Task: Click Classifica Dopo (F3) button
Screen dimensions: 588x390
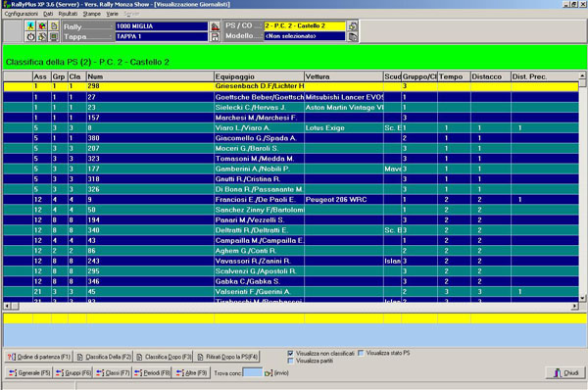Action: click(164, 357)
